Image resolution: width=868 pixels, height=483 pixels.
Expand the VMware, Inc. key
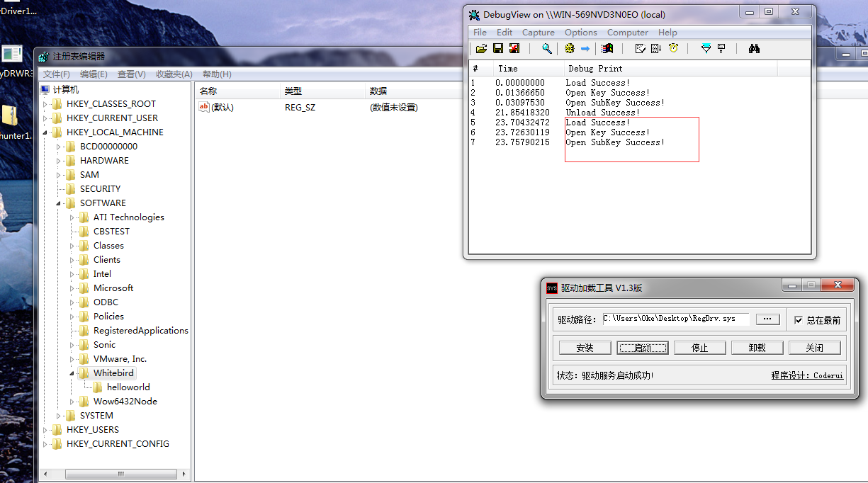(x=73, y=359)
